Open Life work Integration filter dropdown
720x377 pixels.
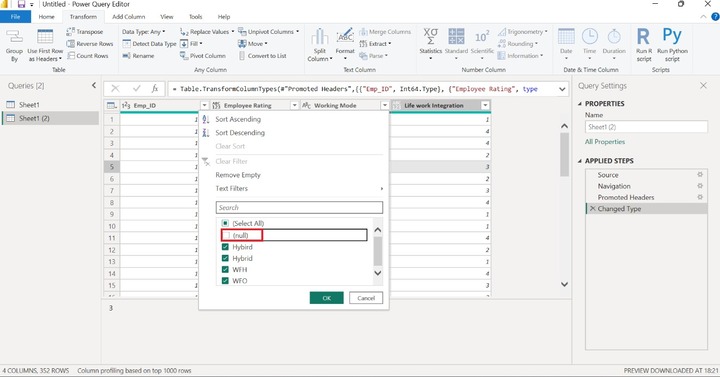[x=485, y=106]
